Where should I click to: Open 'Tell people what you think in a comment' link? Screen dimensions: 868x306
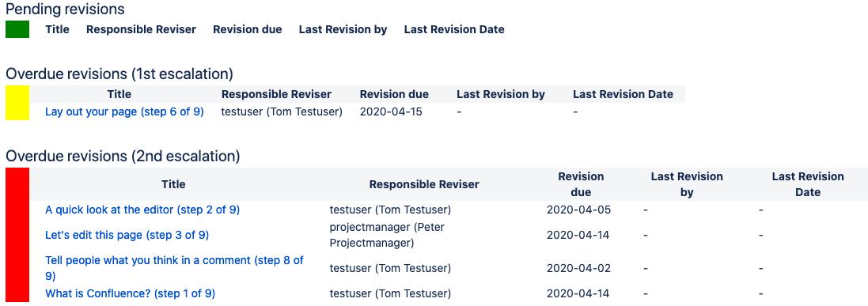(174, 268)
